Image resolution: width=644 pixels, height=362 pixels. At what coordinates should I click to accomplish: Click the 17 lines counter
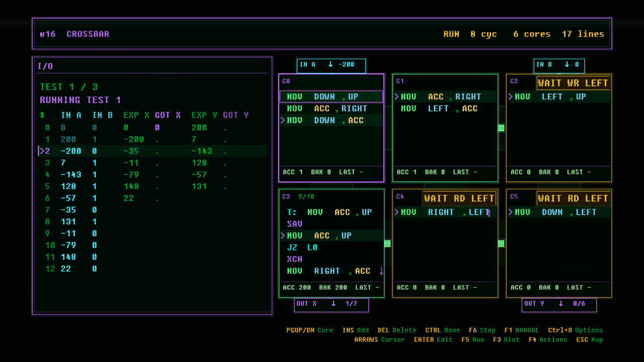coord(583,34)
